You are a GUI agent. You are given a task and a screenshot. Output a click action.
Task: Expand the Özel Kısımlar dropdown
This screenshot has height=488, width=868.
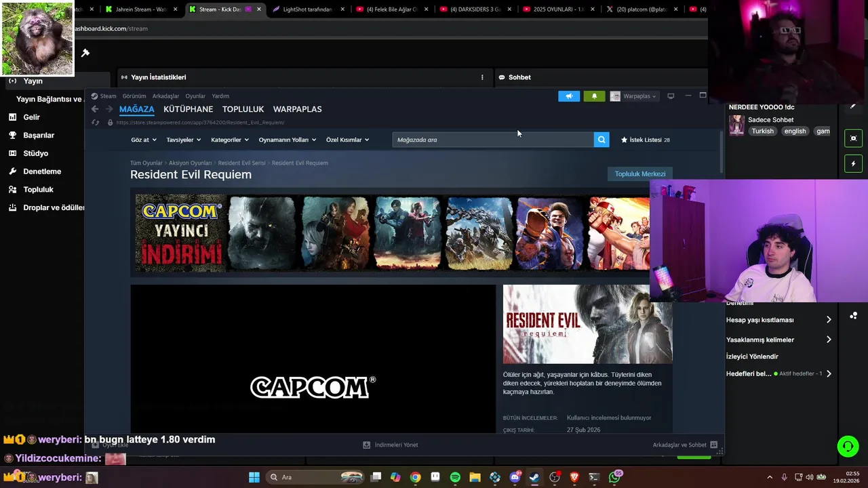pyautogui.click(x=347, y=140)
